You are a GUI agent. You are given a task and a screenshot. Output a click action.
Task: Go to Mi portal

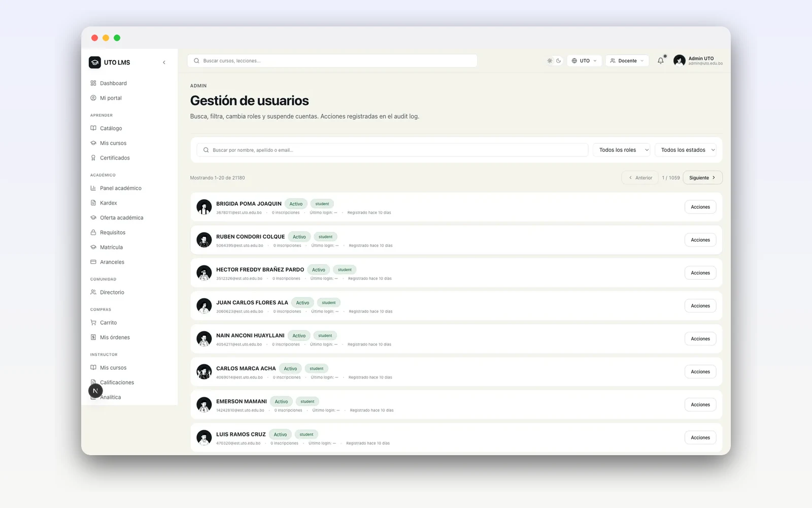tap(111, 98)
